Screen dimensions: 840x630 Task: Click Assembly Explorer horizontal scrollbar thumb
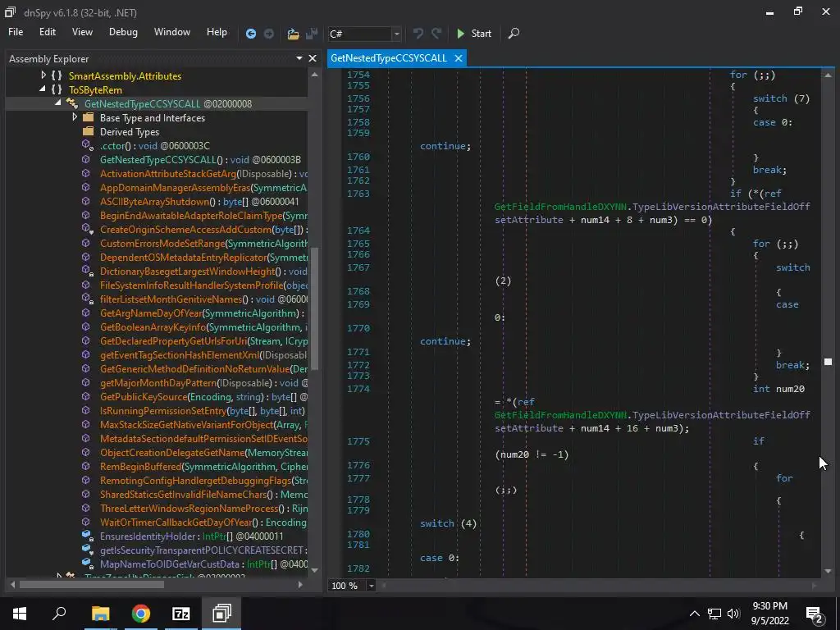click(92, 584)
